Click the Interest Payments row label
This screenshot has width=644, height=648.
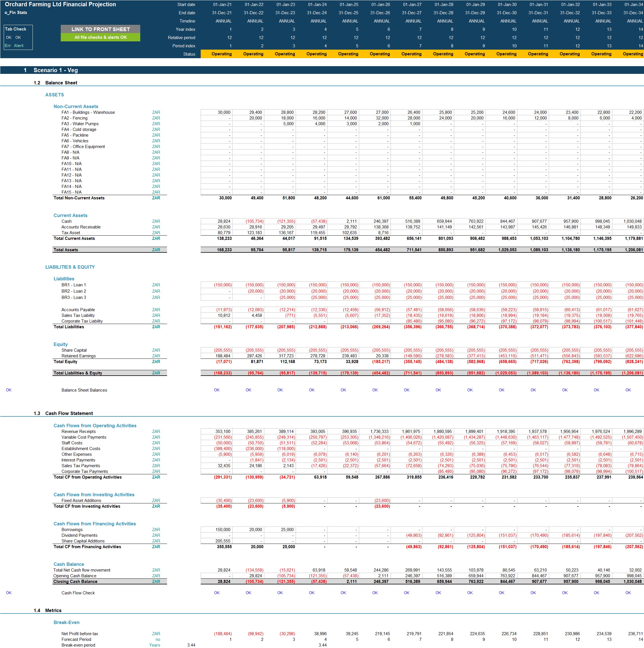tap(78, 460)
